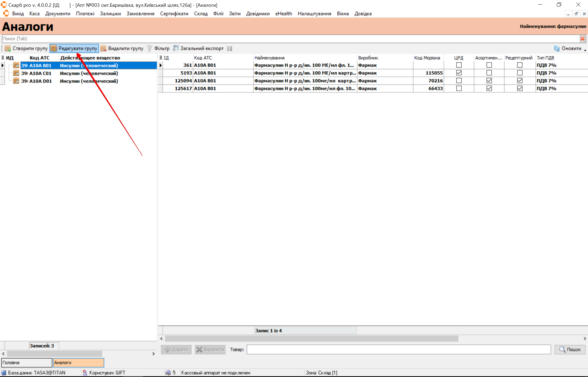Image resolution: width=588 pixels, height=377 pixels.
Task: Toggle ЦРД checkbox for item 5193
Action: 459,73
